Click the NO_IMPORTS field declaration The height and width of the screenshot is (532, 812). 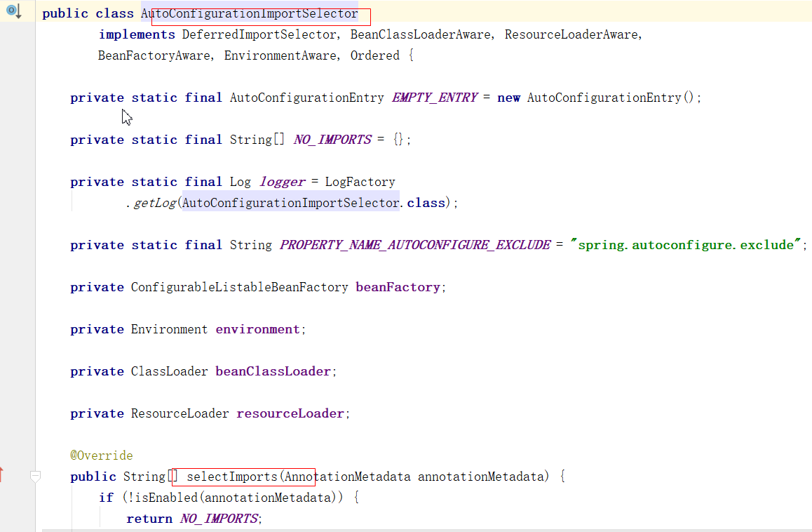tap(332, 140)
